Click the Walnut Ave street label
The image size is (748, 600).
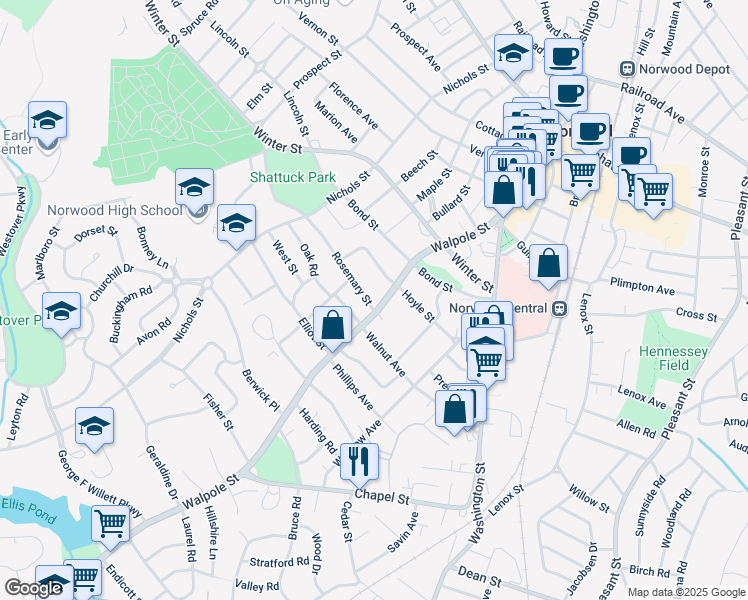(385, 354)
